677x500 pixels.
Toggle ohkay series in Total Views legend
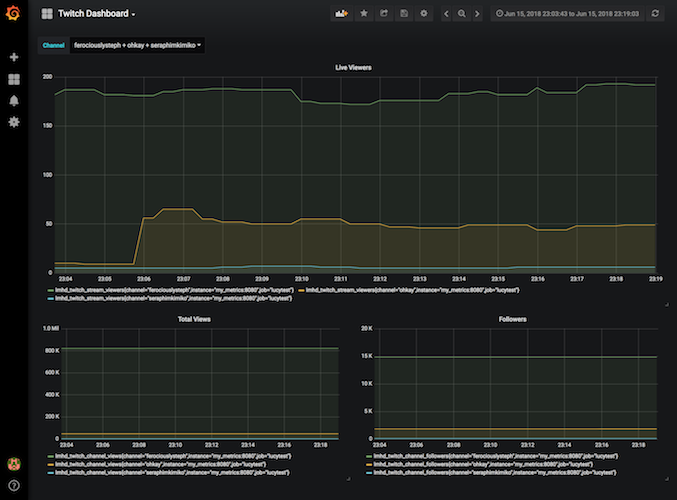pyautogui.click(x=160, y=465)
